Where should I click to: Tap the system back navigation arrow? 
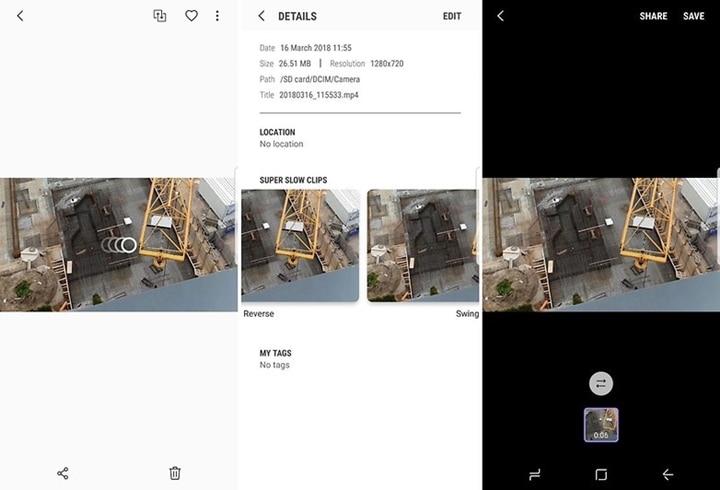coord(668,474)
